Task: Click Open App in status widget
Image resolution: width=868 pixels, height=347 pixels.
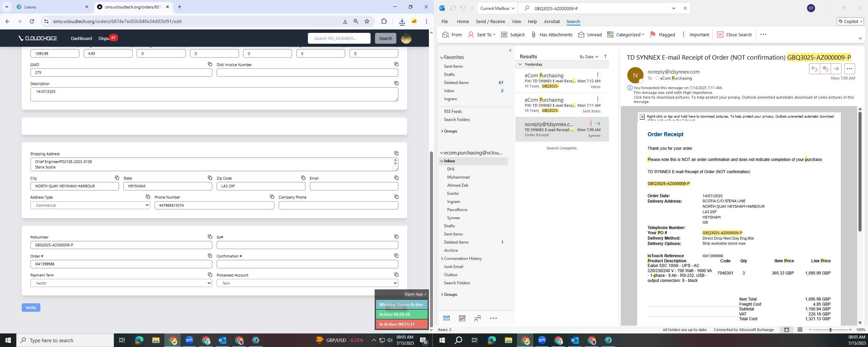Action: tap(415, 294)
